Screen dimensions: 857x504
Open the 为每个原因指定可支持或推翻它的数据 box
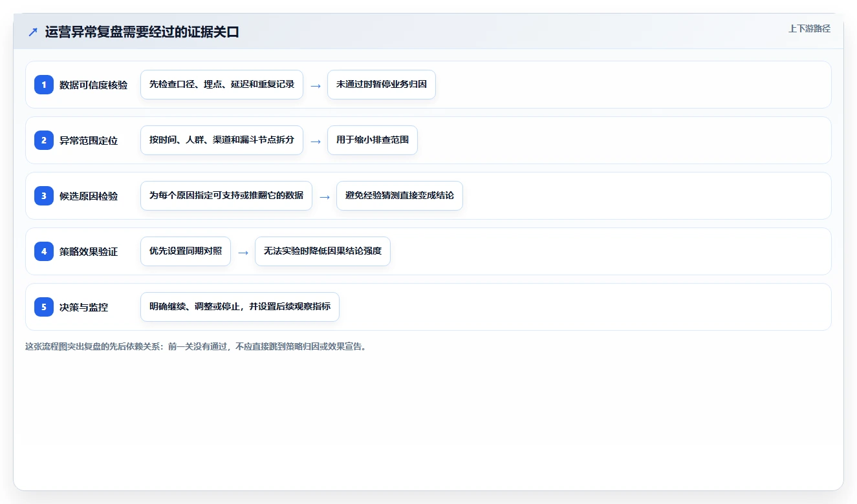(x=226, y=196)
